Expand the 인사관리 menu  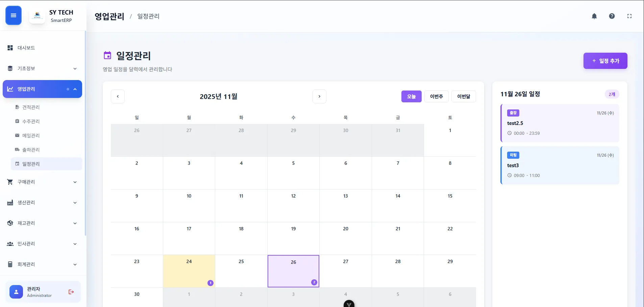point(42,244)
